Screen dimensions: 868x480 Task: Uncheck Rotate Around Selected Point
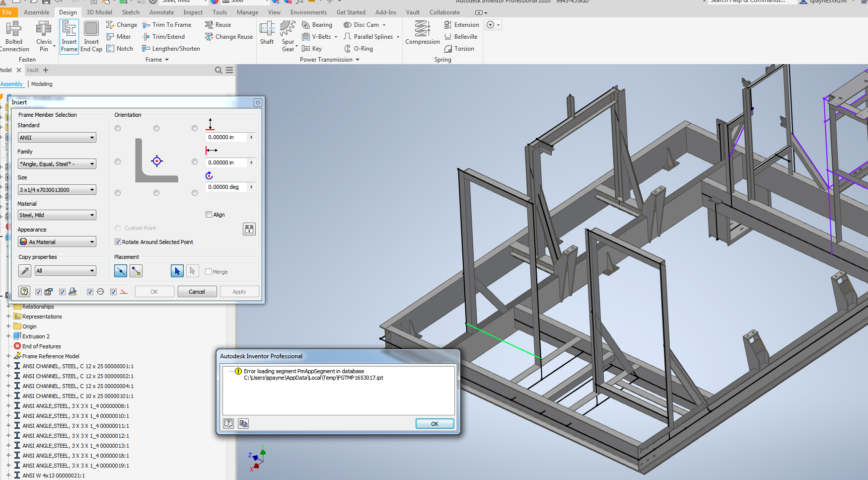click(118, 241)
